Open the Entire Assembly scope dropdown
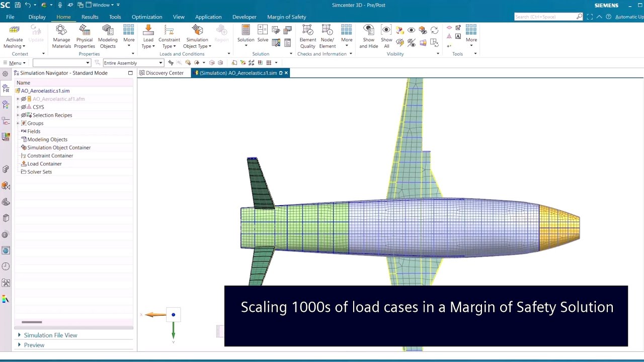 [x=133, y=63]
